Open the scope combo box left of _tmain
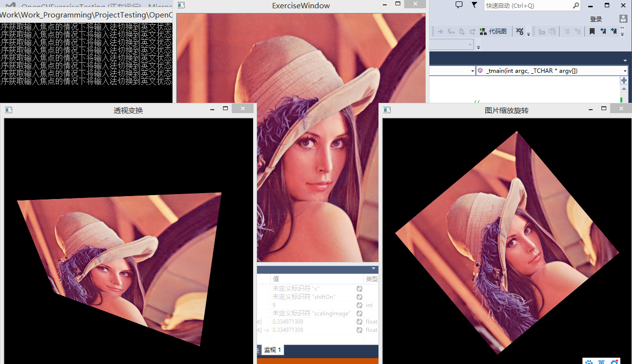Screen dimensions: 632x364 pyautogui.click(x=452, y=71)
